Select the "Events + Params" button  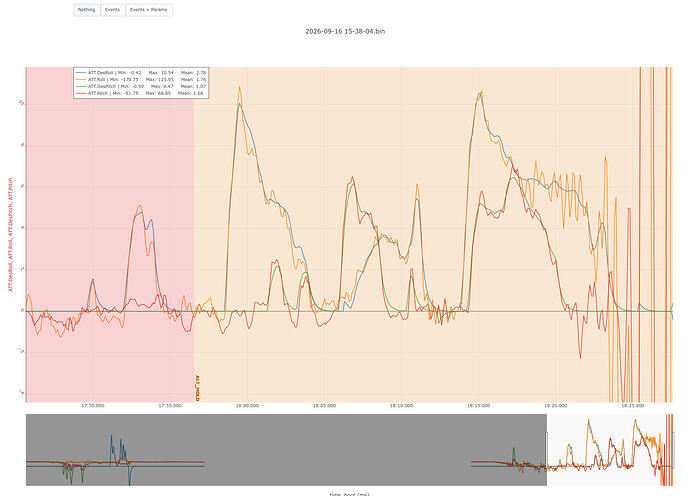pos(149,10)
